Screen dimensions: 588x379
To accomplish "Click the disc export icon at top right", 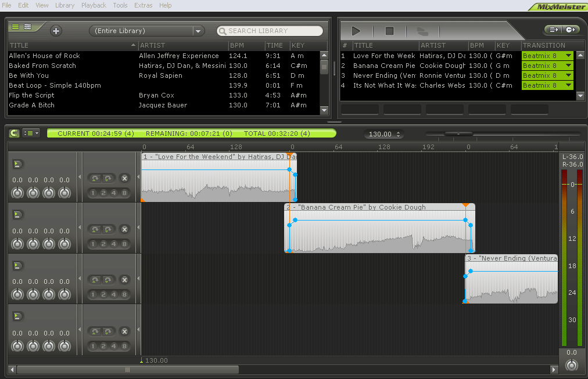I will click(x=571, y=30).
